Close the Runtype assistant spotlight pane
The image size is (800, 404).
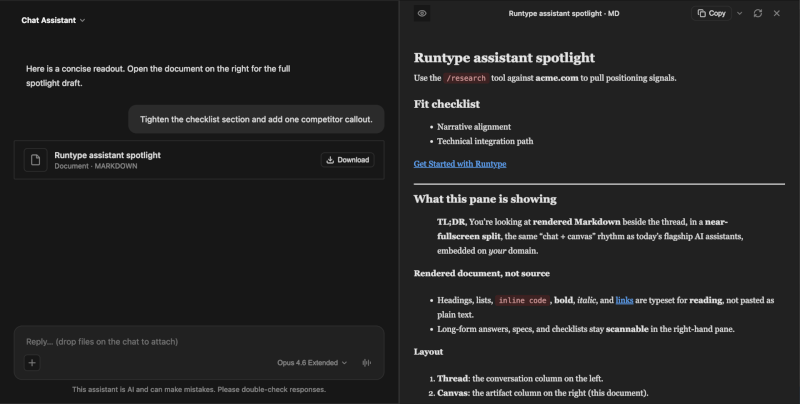click(777, 13)
